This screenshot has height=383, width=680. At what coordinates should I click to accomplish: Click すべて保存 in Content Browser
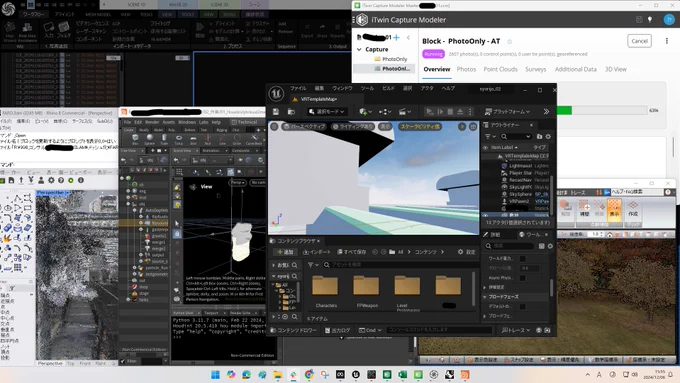[x=352, y=252]
